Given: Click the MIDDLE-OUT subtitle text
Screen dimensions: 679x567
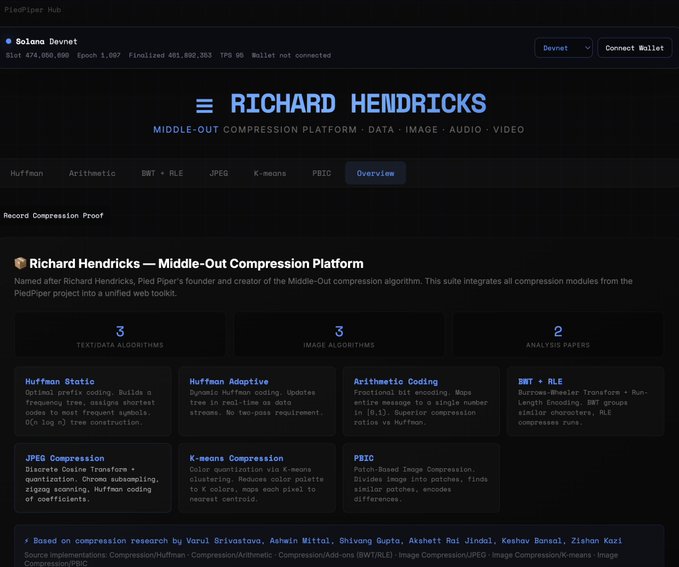Looking at the screenshot, I should click(186, 130).
